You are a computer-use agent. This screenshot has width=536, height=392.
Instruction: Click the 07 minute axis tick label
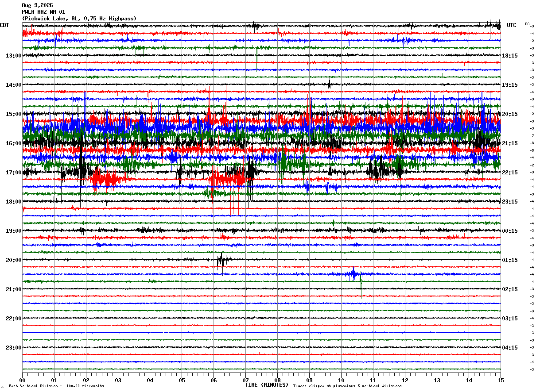(245, 380)
